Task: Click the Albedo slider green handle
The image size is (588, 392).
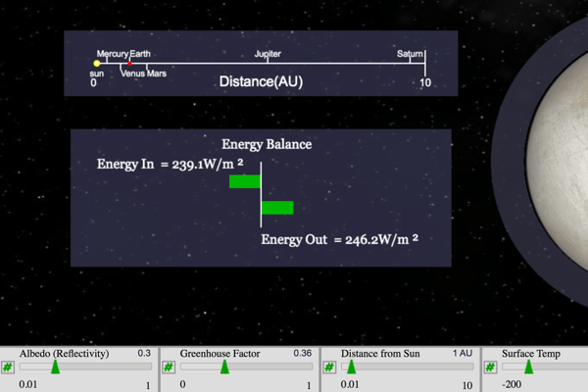Action: pyautogui.click(x=55, y=367)
